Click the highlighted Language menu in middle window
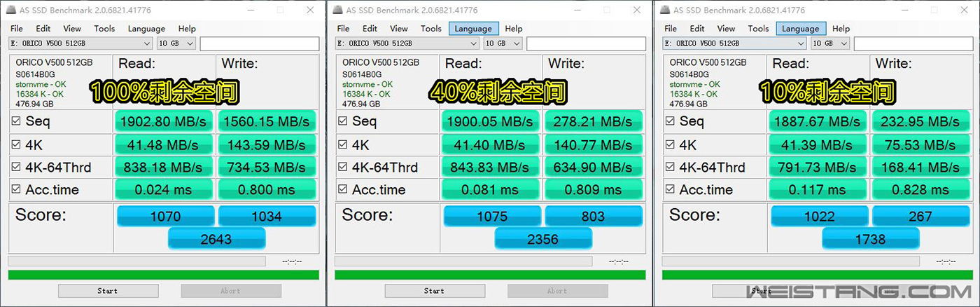 tap(473, 29)
